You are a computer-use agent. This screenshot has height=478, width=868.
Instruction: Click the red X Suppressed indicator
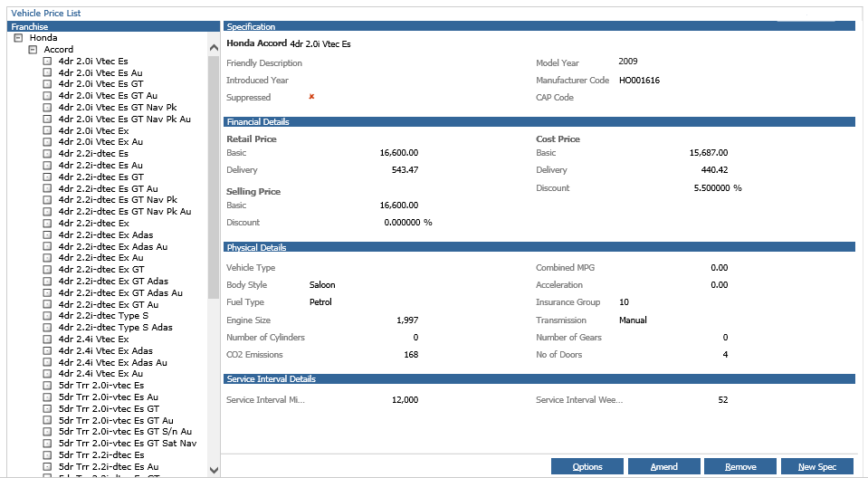pos(311,96)
